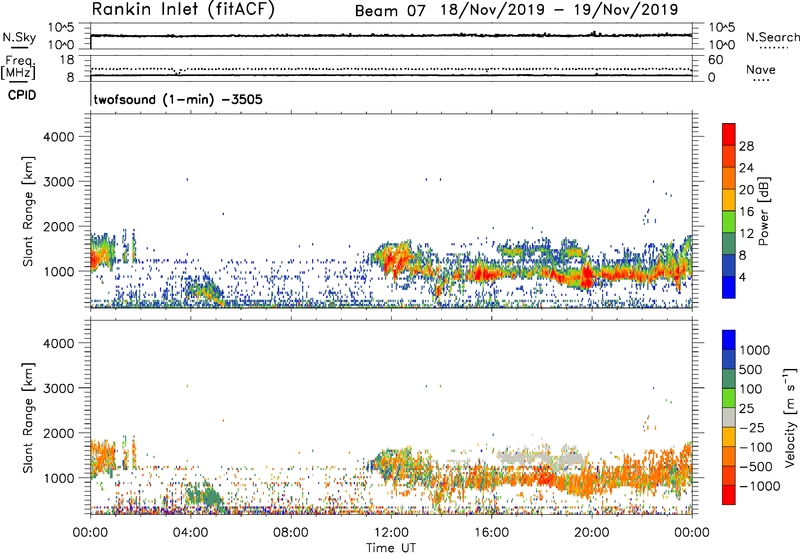Pick the bright blue top velocity colorbar segment
This screenshot has width=800, height=554.
point(729,340)
